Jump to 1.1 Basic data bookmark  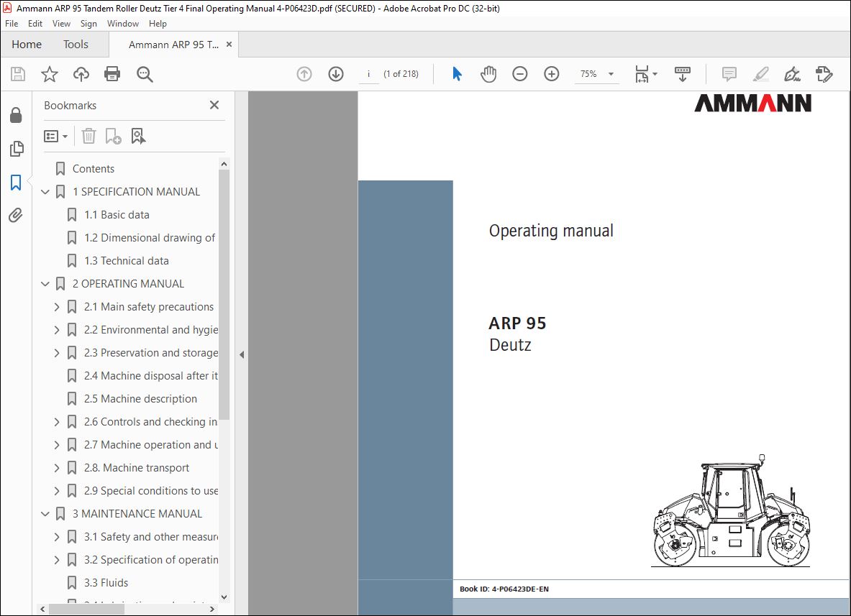click(x=117, y=215)
